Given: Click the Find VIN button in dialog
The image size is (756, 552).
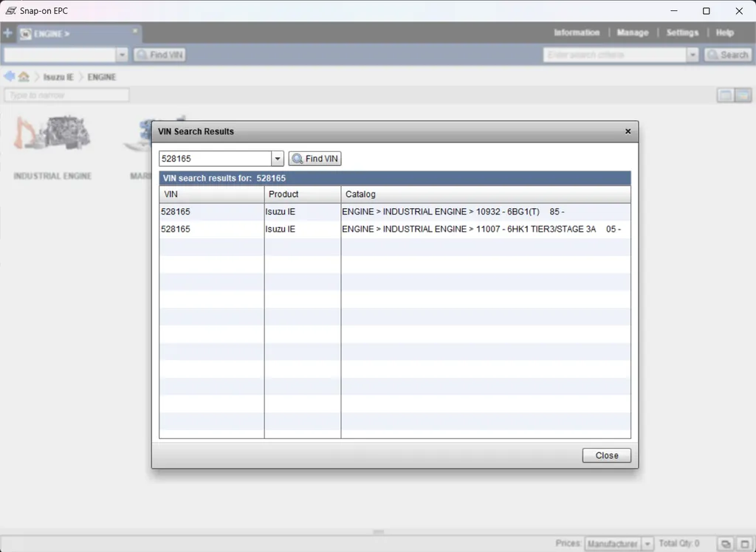Looking at the screenshot, I should tap(315, 159).
